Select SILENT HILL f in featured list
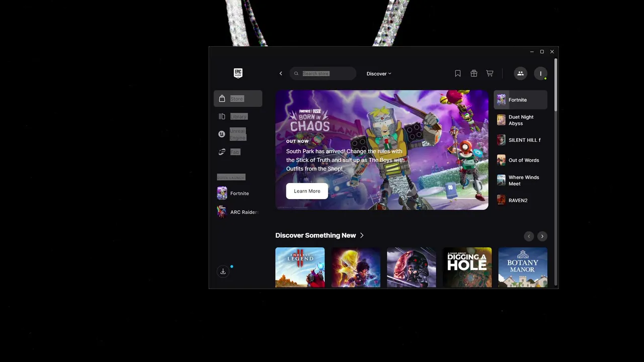 point(520,140)
